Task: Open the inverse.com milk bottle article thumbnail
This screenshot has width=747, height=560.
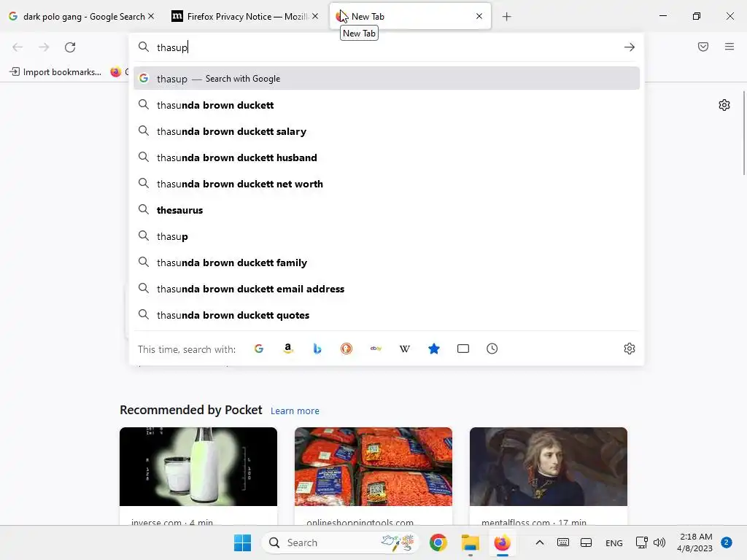Action: coord(198,466)
